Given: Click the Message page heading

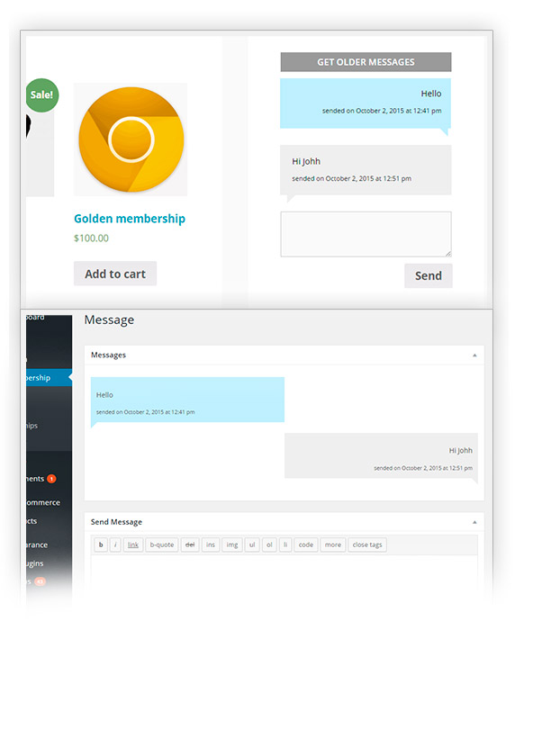Looking at the screenshot, I should pos(109,319).
